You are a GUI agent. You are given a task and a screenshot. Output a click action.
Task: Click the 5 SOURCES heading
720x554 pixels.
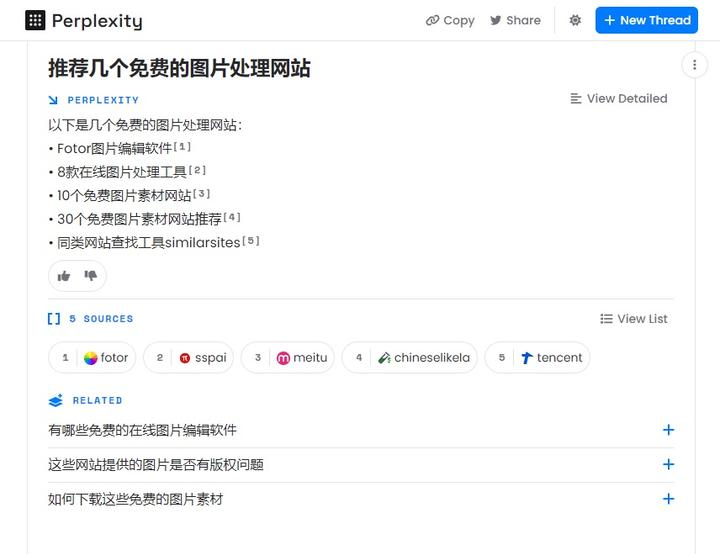[x=101, y=318]
